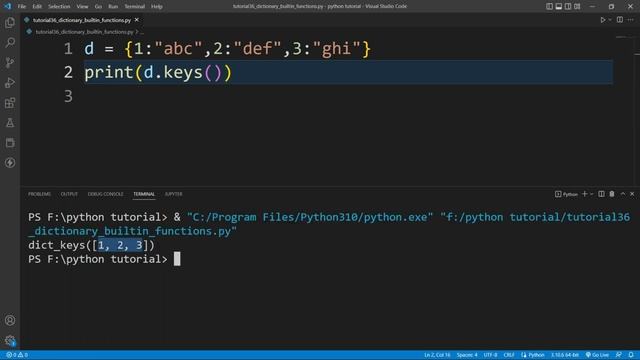Open the Testing flask view
640x360 pixels.
click(x=10, y=122)
